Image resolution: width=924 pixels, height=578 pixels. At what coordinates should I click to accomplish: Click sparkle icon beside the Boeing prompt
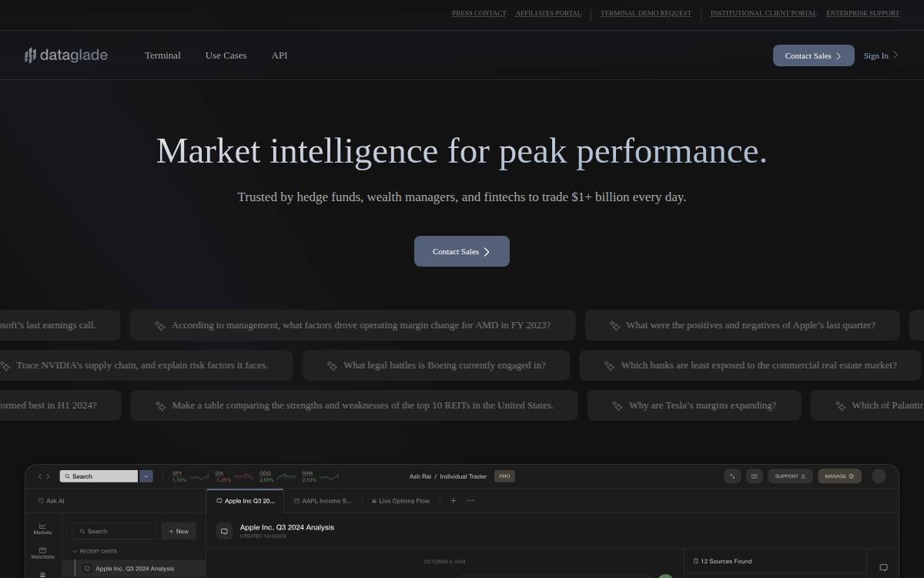pyautogui.click(x=332, y=366)
